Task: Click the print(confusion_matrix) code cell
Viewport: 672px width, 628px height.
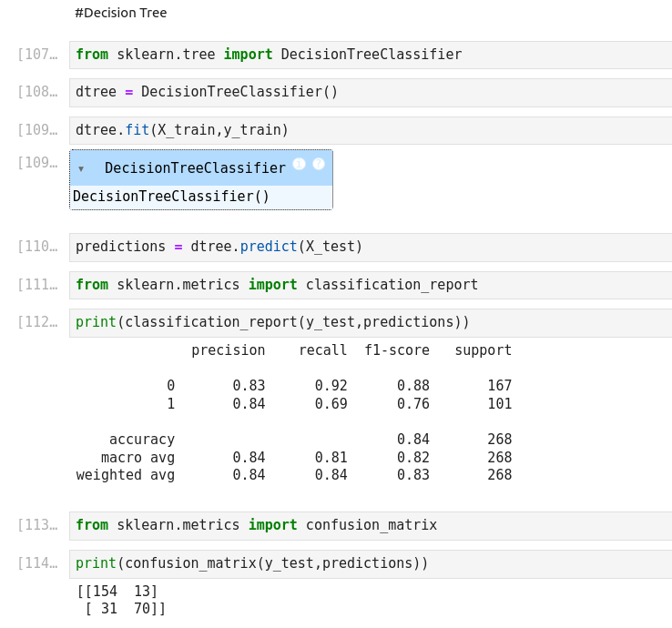Action: pos(364,563)
